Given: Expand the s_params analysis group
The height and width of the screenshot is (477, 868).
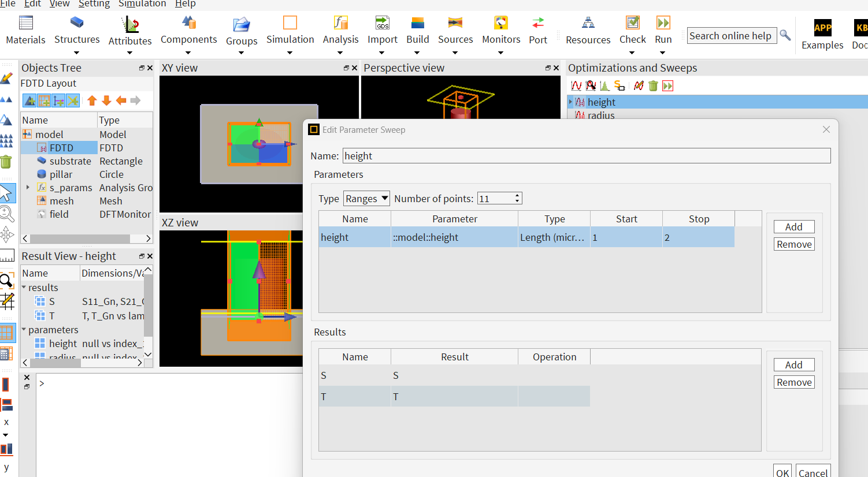Looking at the screenshot, I should click(28, 188).
